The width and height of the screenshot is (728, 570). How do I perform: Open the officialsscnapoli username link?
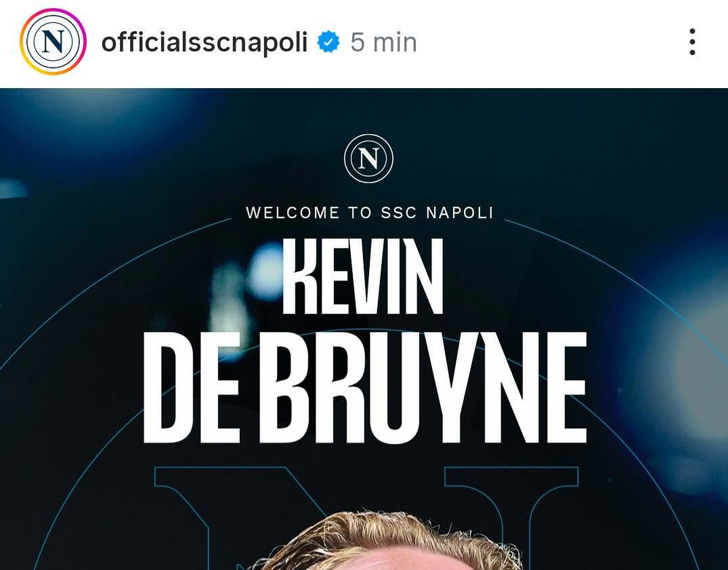205,42
